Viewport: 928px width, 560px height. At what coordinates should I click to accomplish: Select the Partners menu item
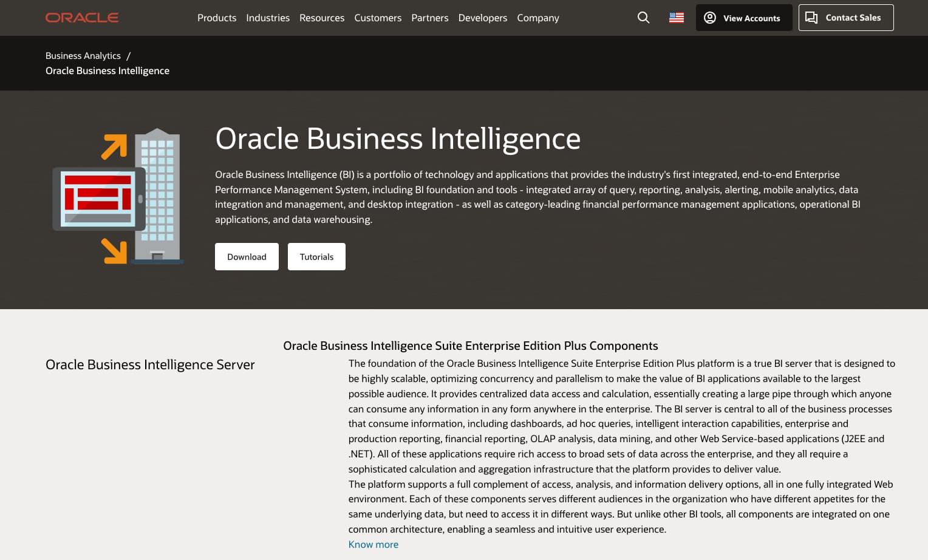[x=430, y=18]
